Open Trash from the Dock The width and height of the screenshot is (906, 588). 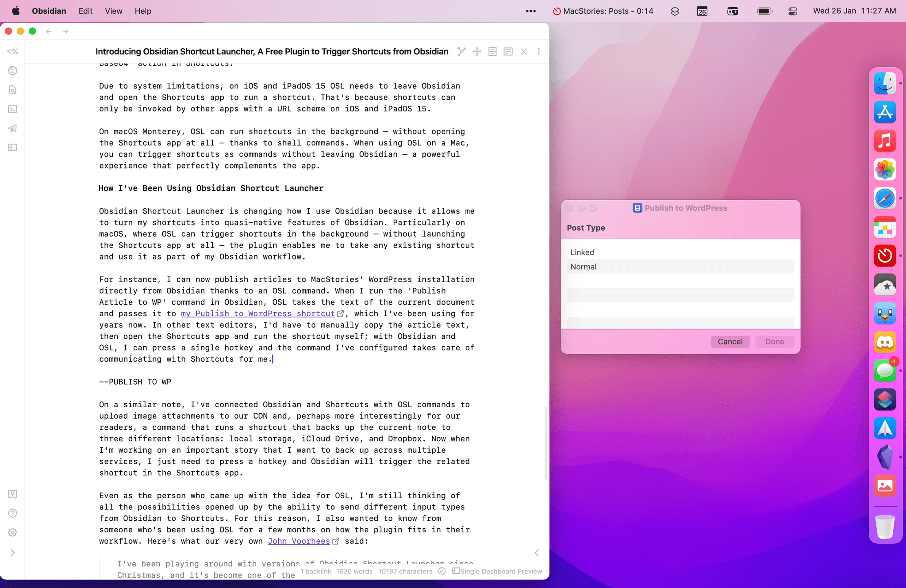click(x=885, y=527)
